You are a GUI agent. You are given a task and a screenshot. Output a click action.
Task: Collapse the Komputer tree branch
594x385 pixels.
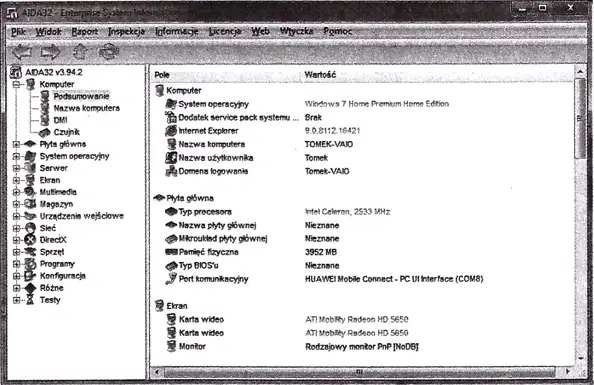coord(16,84)
